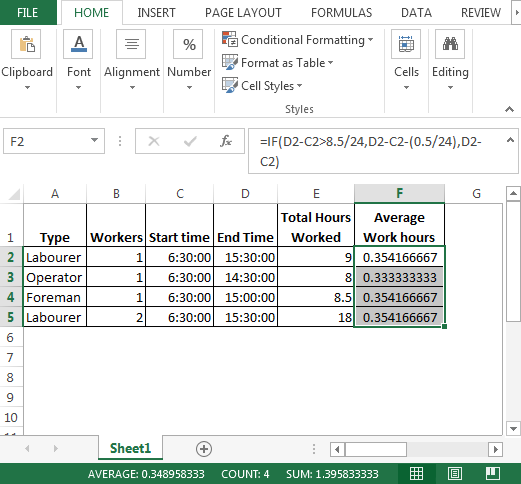Switch to the FORMULAS tab
This screenshot has height=484, width=521.
coord(341,13)
